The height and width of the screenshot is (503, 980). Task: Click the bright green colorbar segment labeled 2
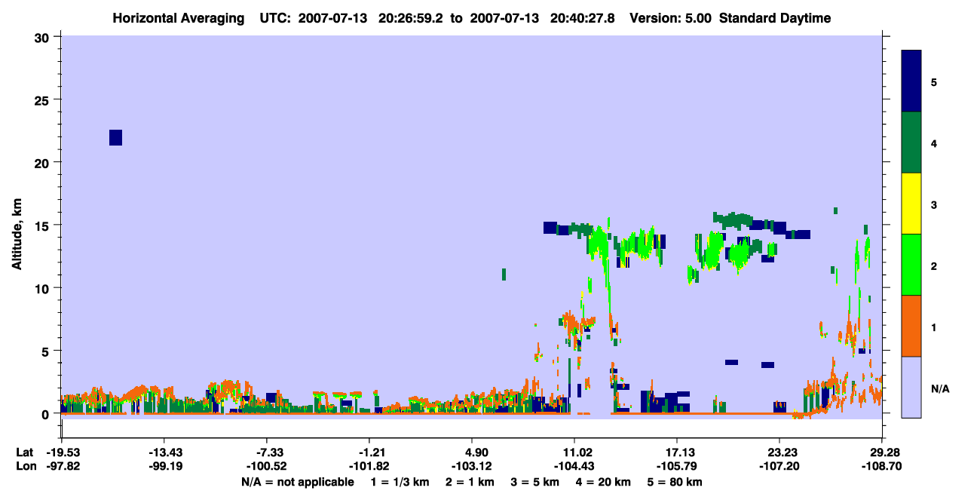911,265
